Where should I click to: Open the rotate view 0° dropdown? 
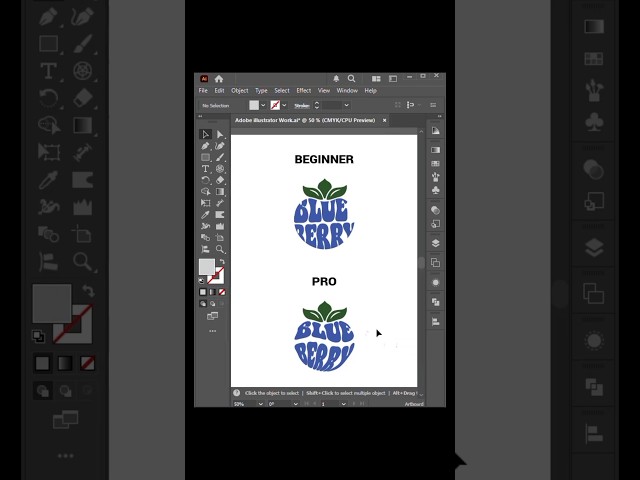coord(296,404)
